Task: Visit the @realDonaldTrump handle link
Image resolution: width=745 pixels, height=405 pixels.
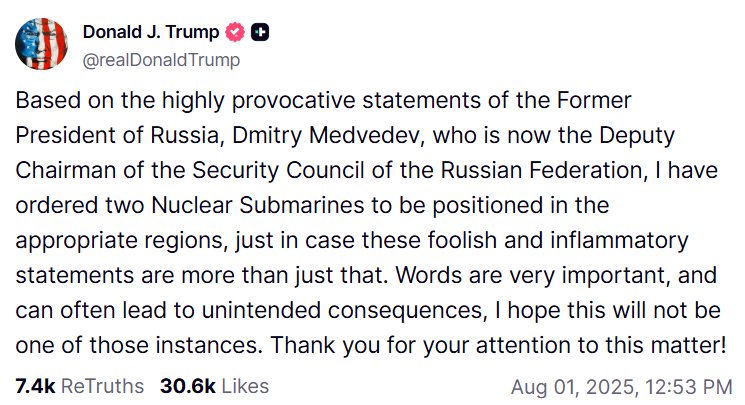Action: [x=162, y=60]
